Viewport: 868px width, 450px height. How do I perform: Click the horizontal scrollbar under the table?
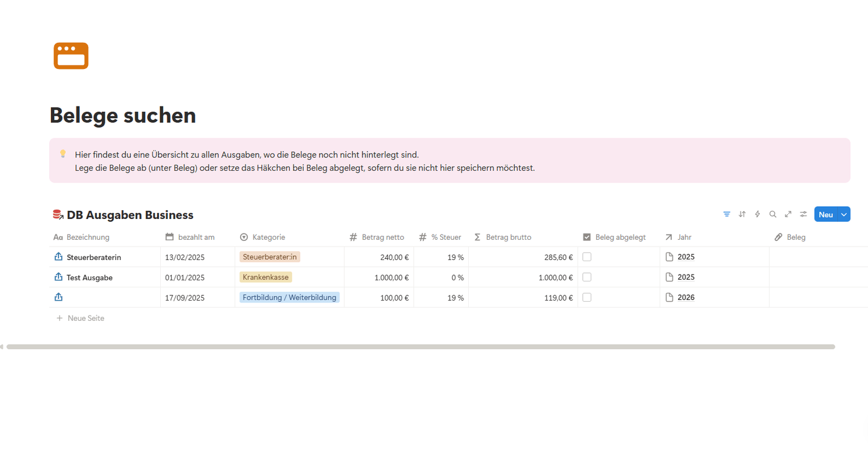pyautogui.click(x=420, y=347)
